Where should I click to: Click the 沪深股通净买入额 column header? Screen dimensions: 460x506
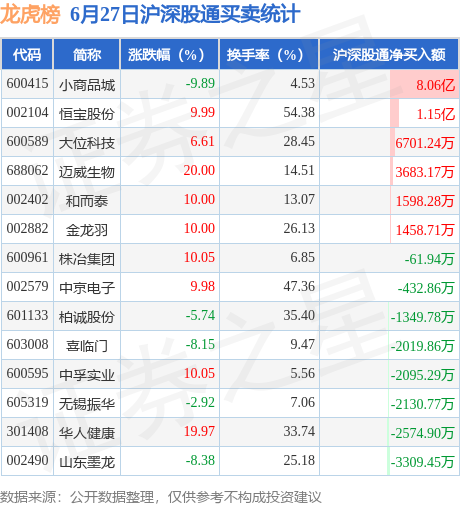(389, 54)
